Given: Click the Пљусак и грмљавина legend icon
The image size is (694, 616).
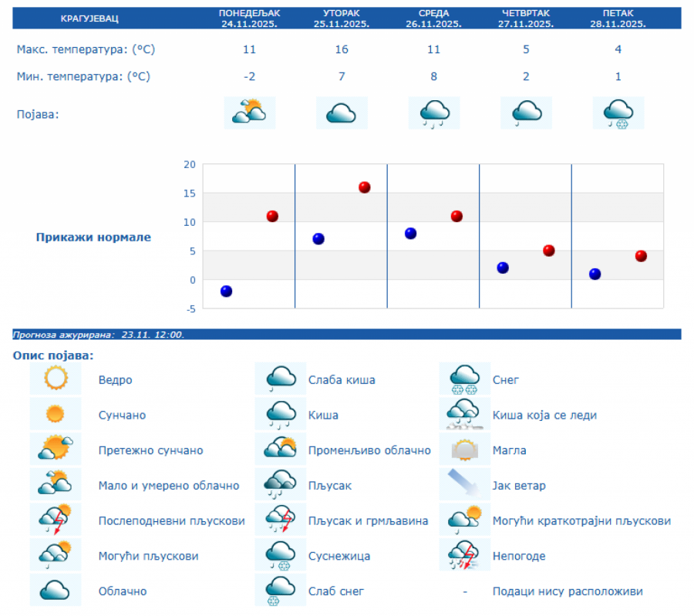Looking at the screenshot, I should pos(281,520).
